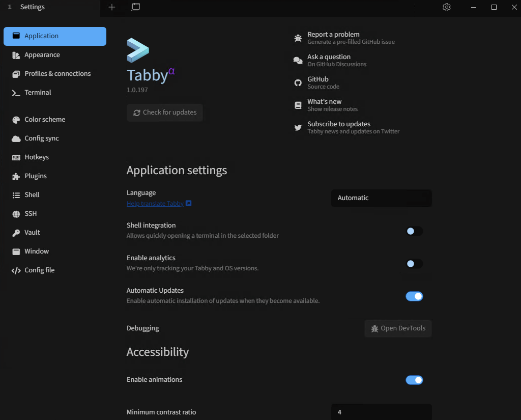Click the bug icon beside Report a problem
The height and width of the screenshot is (420, 521).
click(x=298, y=38)
